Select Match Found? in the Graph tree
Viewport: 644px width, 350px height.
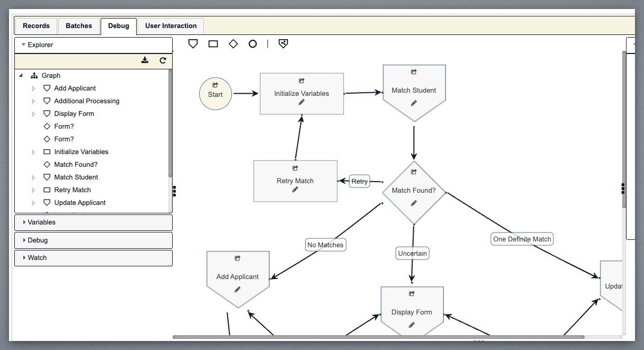(x=76, y=165)
